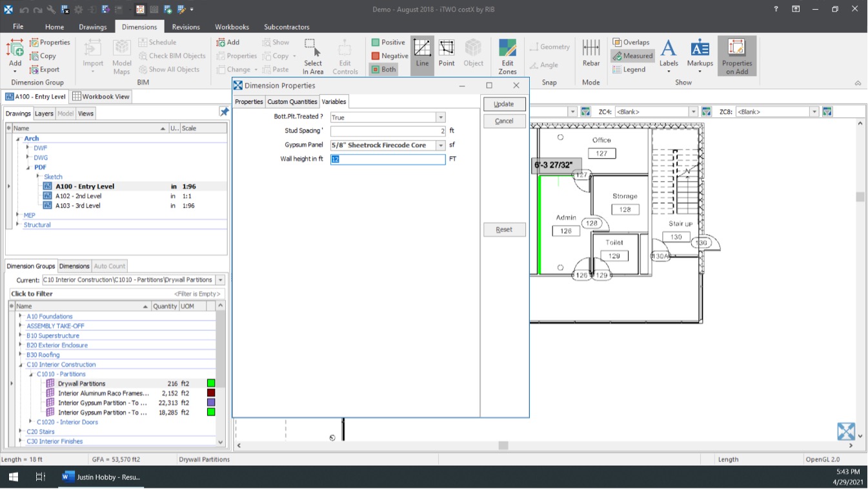
Task: Switch to the Layers tab
Action: (44, 114)
